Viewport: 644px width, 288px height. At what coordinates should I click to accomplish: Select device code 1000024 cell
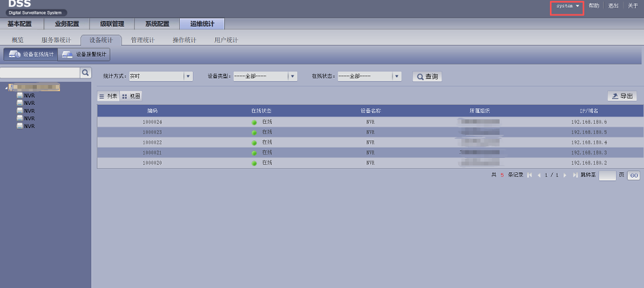[152, 122]
